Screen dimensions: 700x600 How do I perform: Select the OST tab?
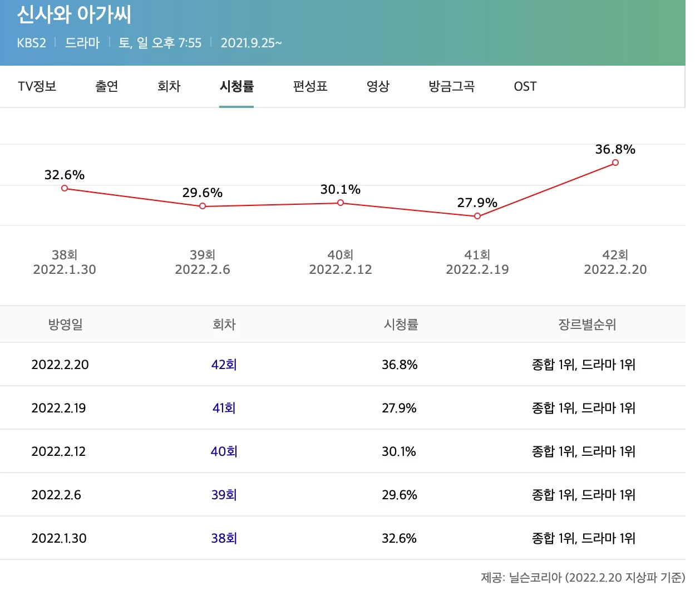click(524, 86)
